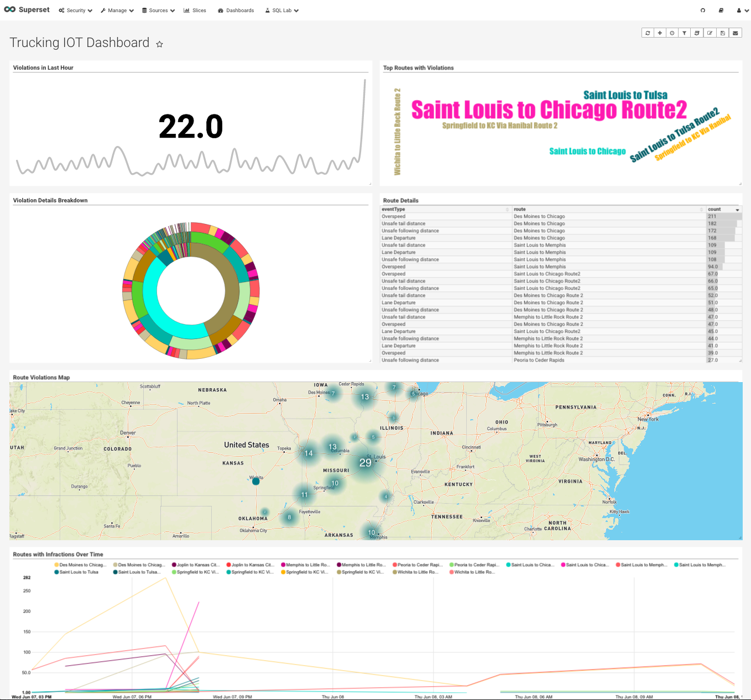Expand the Sources dropdown menu
751x700 pixels.
158,11
